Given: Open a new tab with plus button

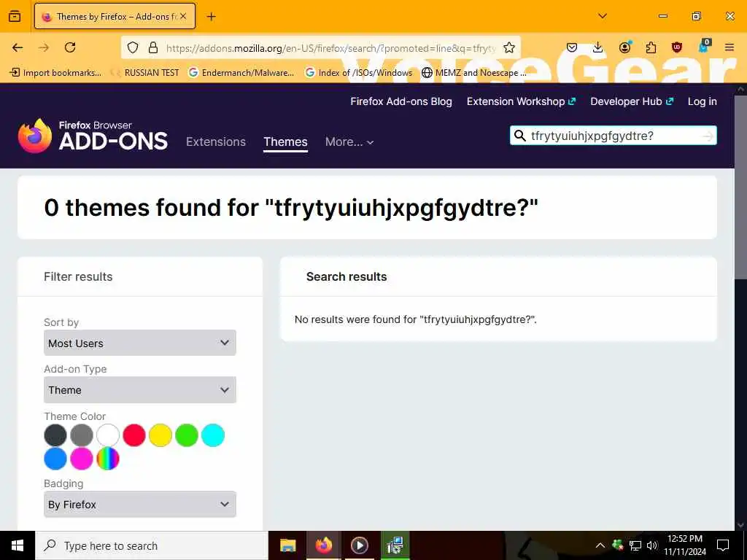Looking at the screenshot, I should (212, 17).
